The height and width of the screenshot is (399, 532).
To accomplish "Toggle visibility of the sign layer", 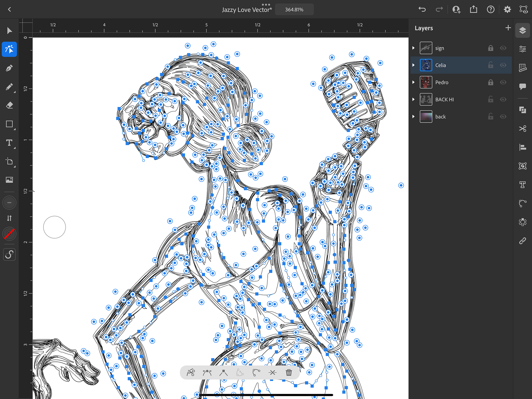I will [x=503, y=48].
